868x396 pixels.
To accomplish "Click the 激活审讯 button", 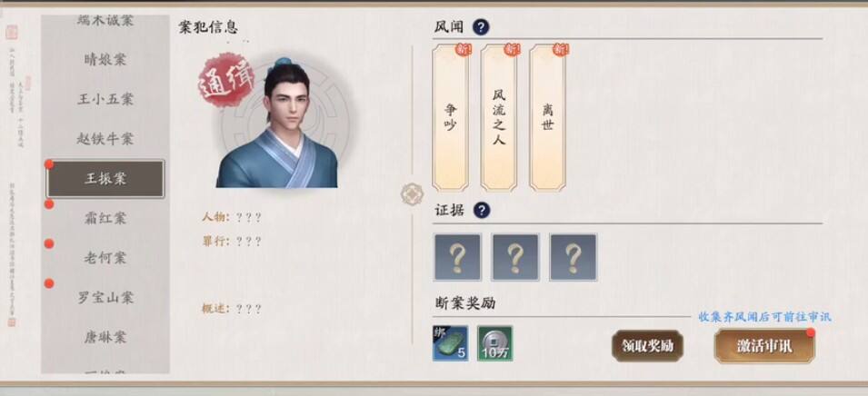I will (x=763, y=346).
